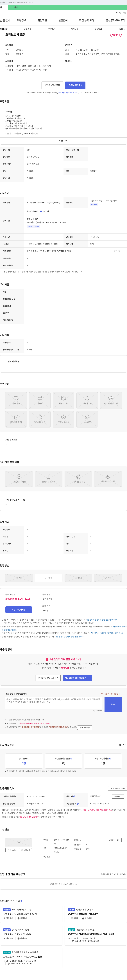This screenshot has height=980, width=127.
Task: Open 더보기 in 입사지원 현황
Action: pos(122,745)
